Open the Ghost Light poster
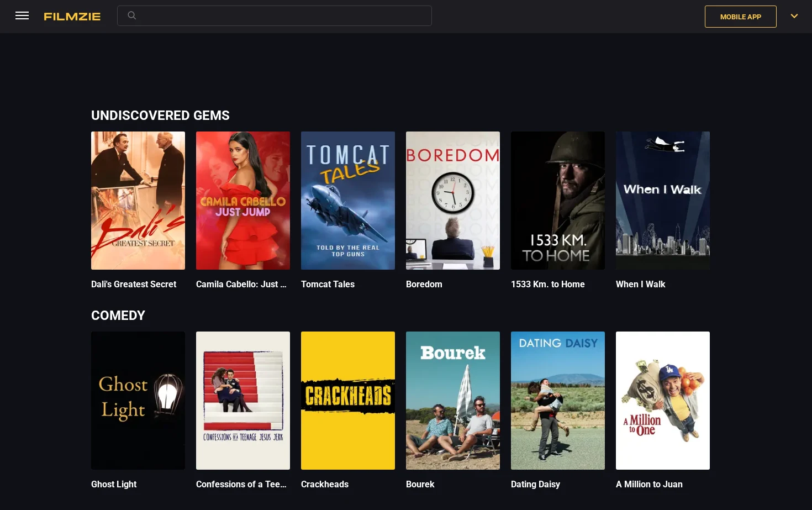Image resolution: width=812 pixels, height=510 pixels. pyautogui.click(x=138, y=401)
